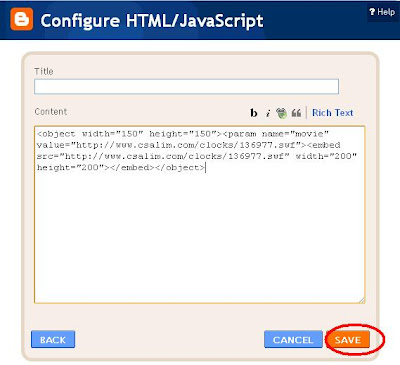Click the Title input field

(x=186, y=86)
